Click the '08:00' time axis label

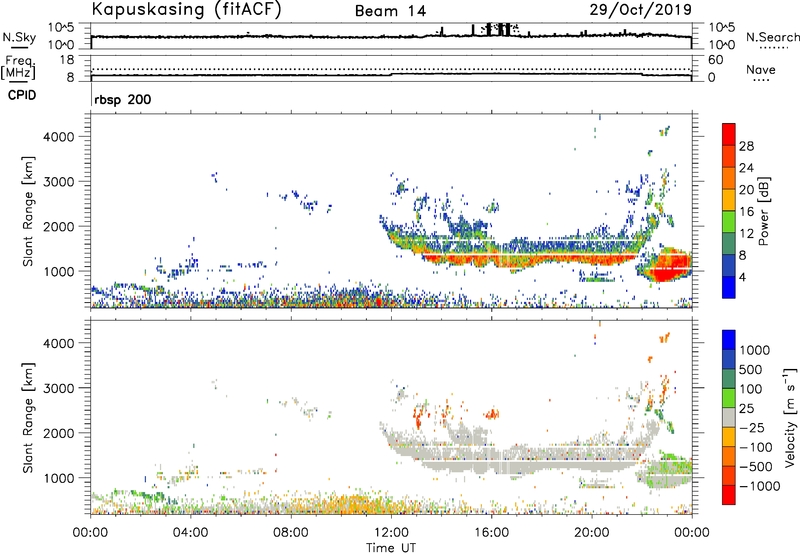click(x=291, y=533)
